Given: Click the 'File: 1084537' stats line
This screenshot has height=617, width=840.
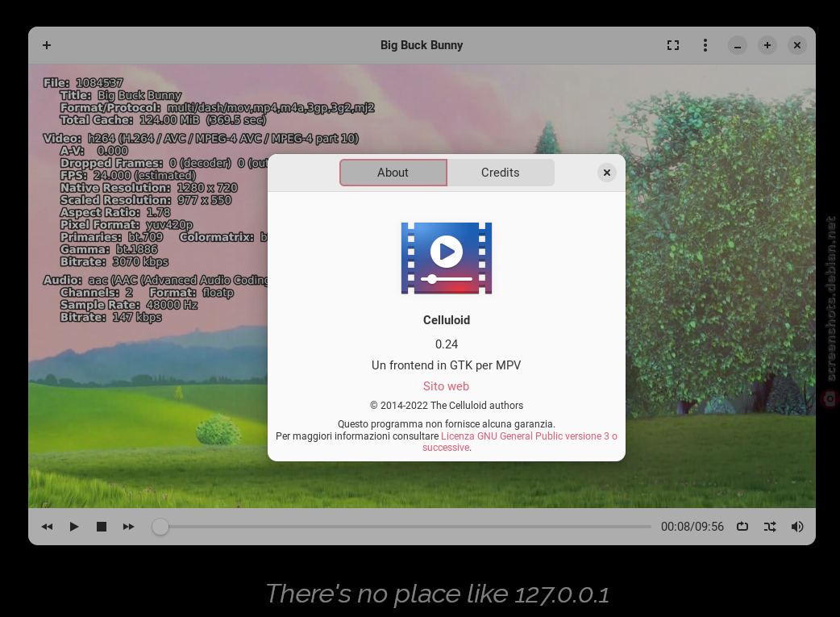Looking at the screenshot, I should click(x=83, y=82).
